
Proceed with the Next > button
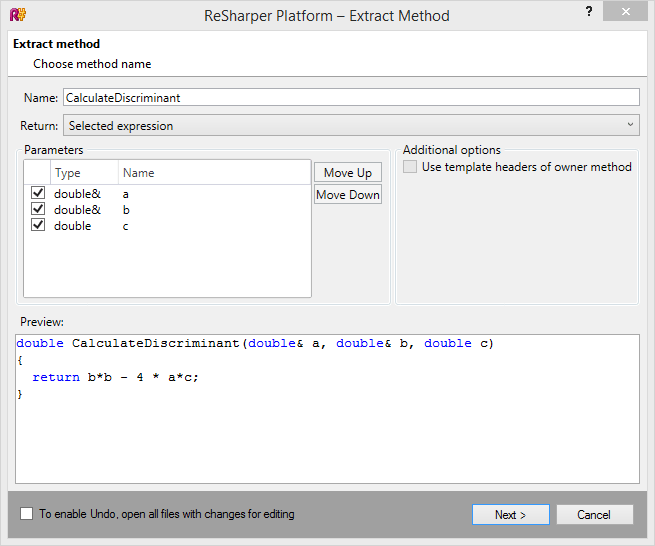tap(511, 515)
